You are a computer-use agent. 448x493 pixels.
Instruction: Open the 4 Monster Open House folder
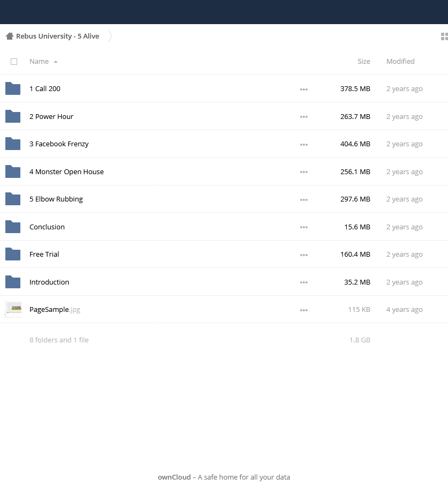point(66,172)
